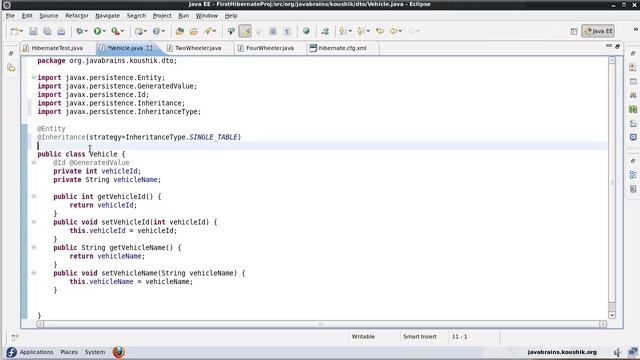
Task: Switch to FourWheeler.java tab
Action: [269, 48]
